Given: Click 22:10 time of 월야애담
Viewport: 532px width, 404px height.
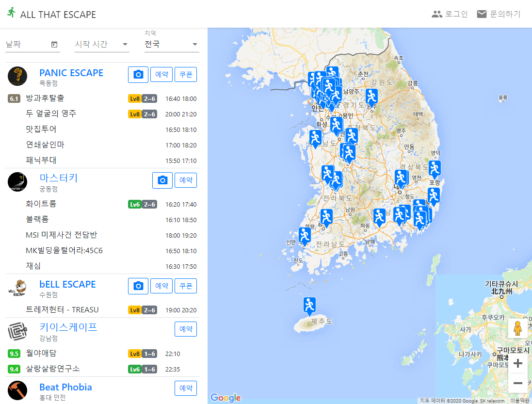Looking at the screenshot, I should click(x=173, y=354).
